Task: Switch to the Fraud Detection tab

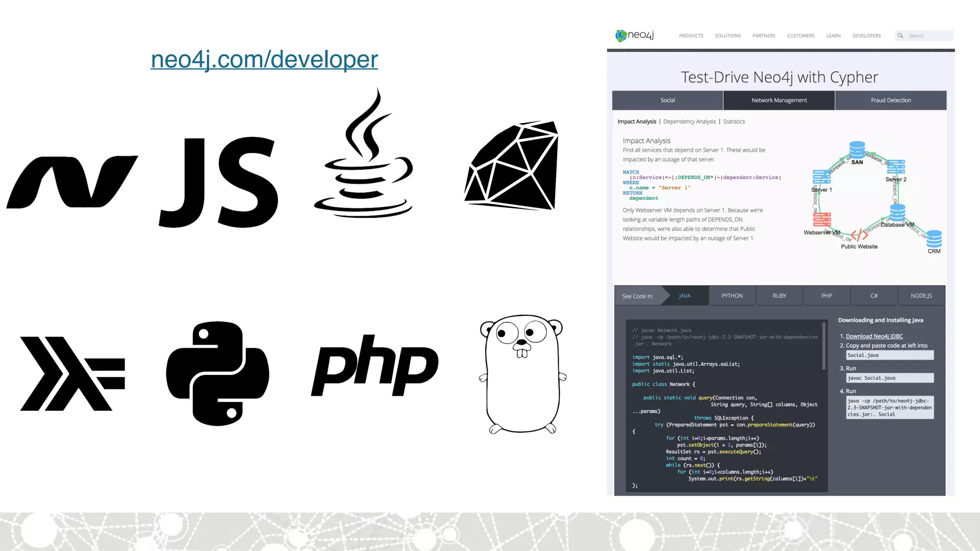Action: tap(891, 100)
